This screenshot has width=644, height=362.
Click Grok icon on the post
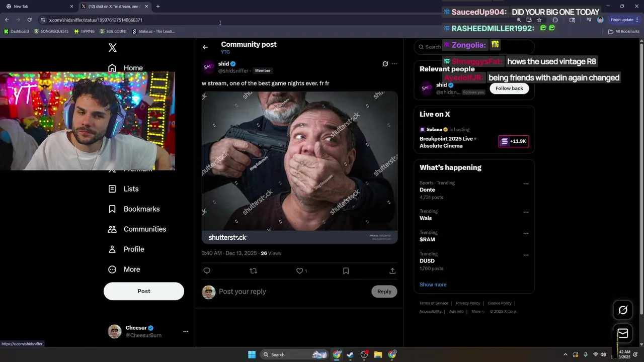(385, 64)
